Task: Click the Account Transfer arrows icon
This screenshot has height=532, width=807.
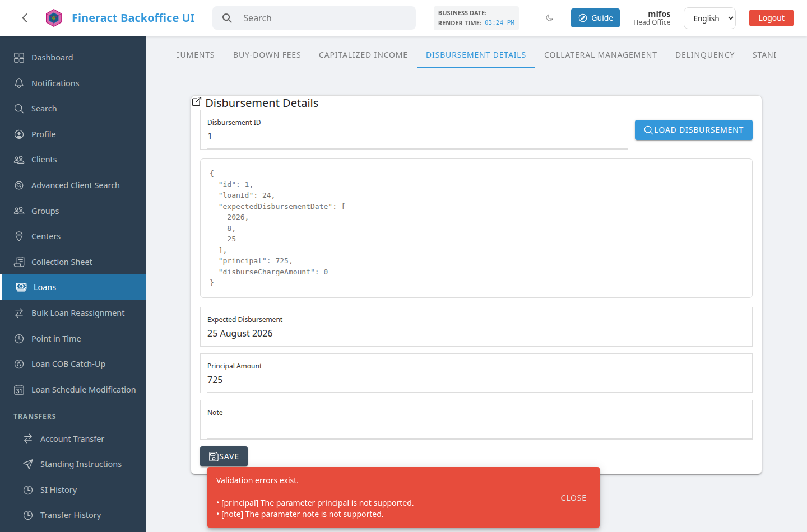Action: click(x=28, y=439)
